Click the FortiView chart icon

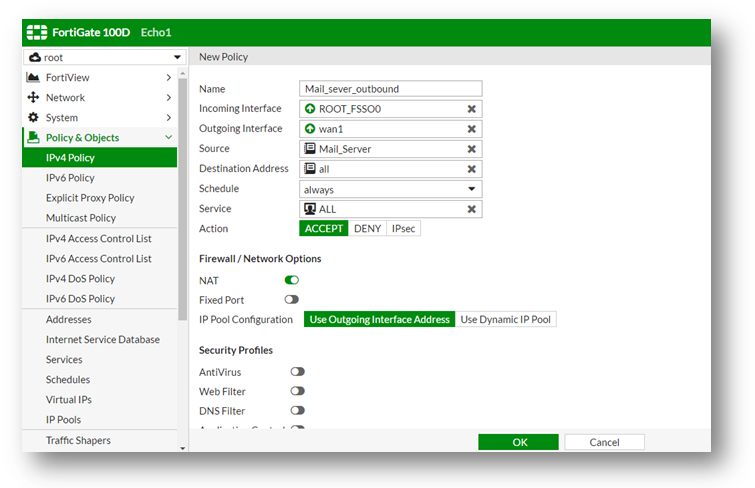[x=33, y=78]
